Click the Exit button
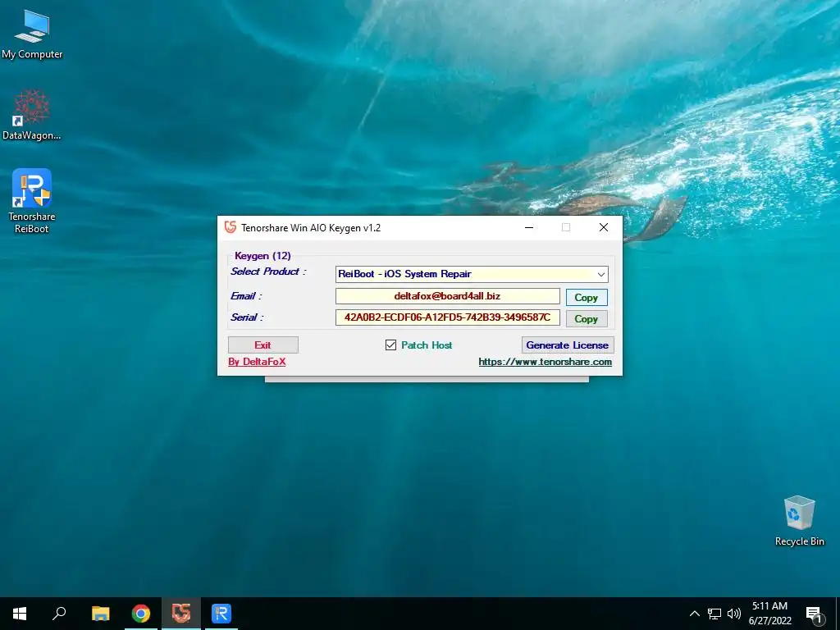840x630 pixels. point(263,345)
